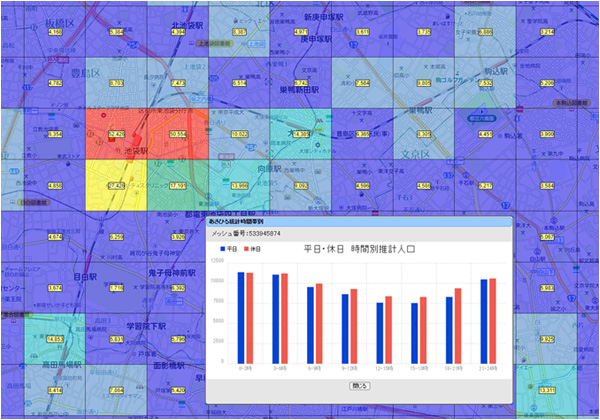The width and height of the screenshot is (600, 420).
Task: Click the 閉じる button in the chart dialog
Action: click(x=359, y=384)
